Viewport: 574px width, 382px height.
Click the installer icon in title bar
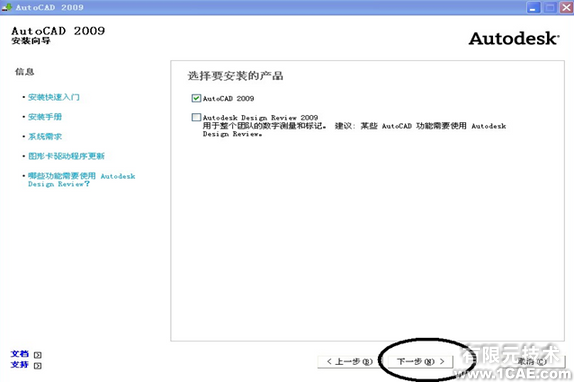click(6, 7)
